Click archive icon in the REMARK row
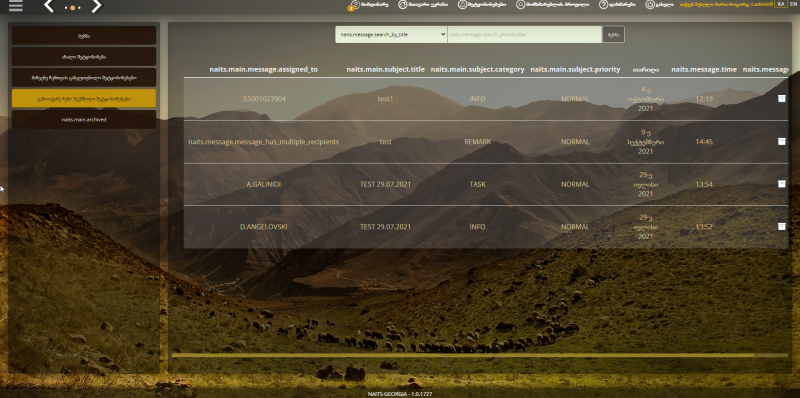 click(782, 141)
